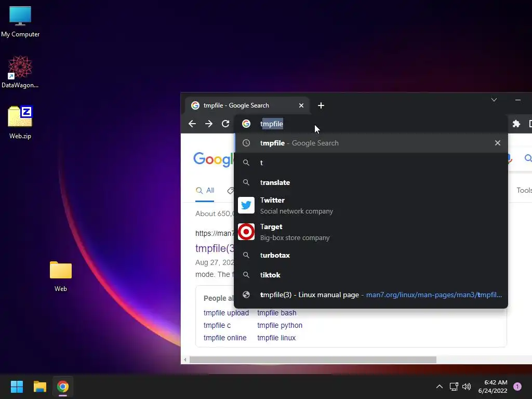Choose the tmpfile - Google Search suggestion
Viewport: 532px width, 399px height.
pyautogui.click(x=371, y=143)
